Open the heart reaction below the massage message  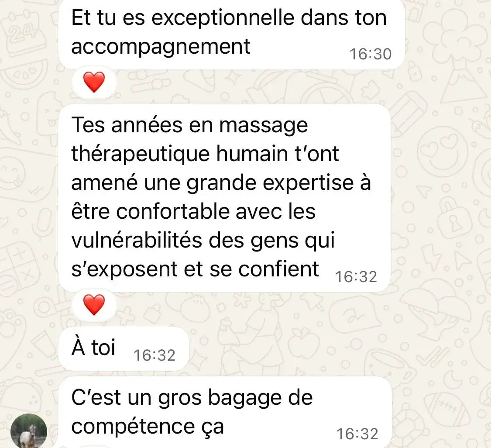(94, 305)
